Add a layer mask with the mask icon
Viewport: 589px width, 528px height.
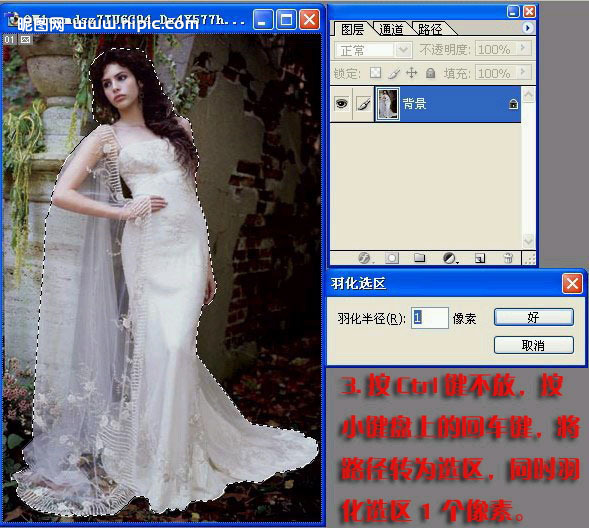click(392, 258)
